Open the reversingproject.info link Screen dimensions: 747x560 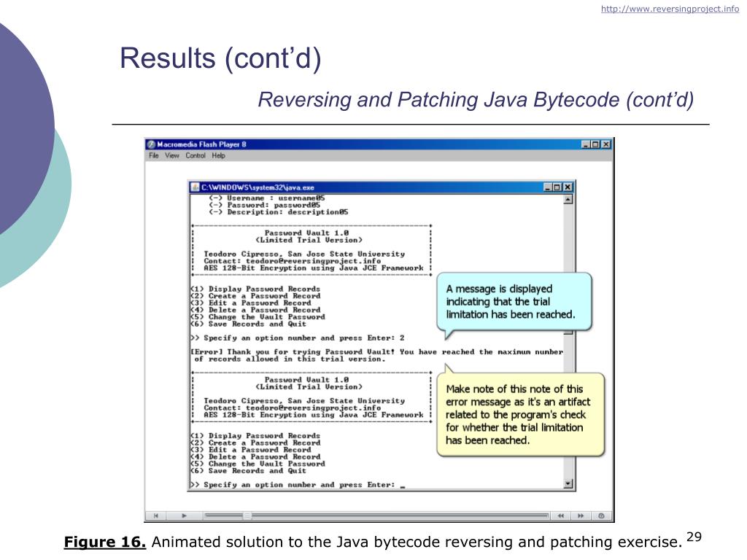point(670,9)
